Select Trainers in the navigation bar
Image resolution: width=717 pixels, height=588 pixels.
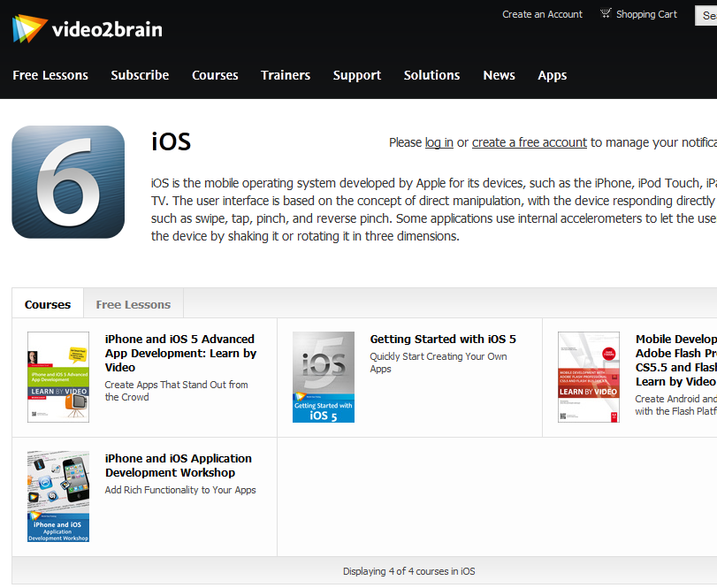coord(286,75)
